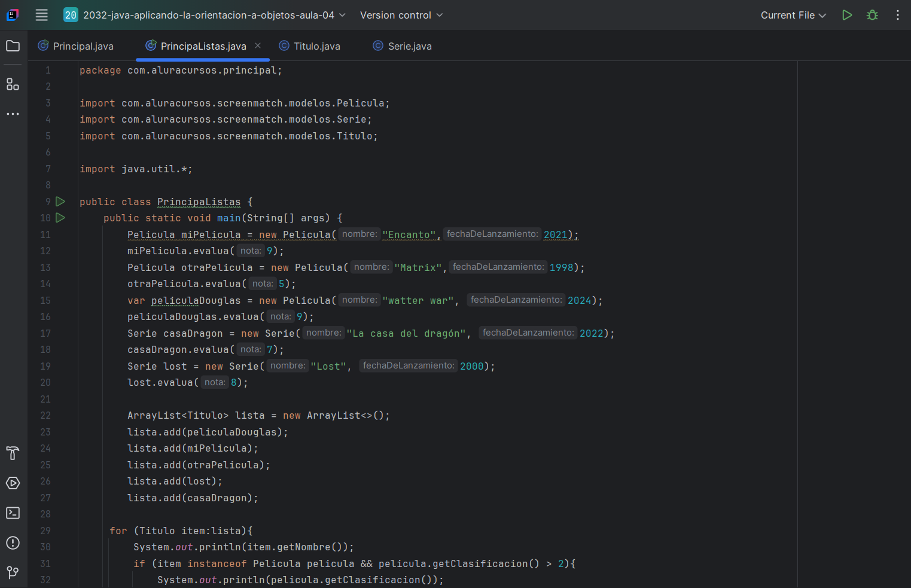Click the year 2000 value
Screen dimensions: 911x588
pyautogui.click(x=471, y=367)
